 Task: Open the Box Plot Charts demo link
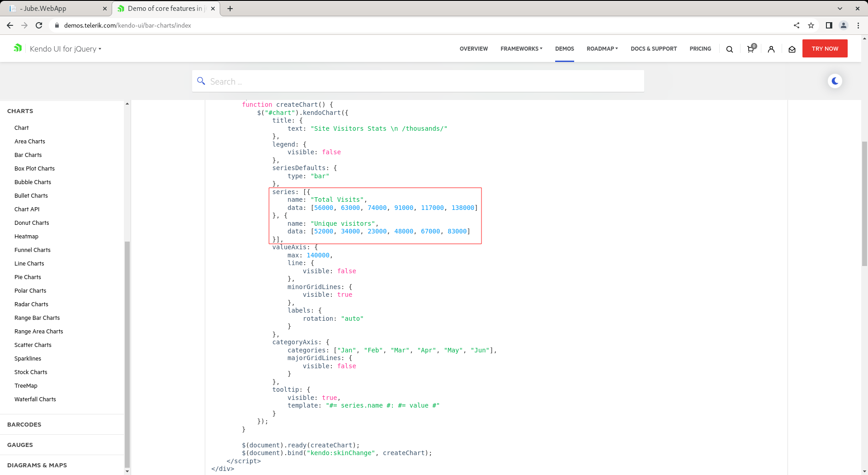point(34,169)
